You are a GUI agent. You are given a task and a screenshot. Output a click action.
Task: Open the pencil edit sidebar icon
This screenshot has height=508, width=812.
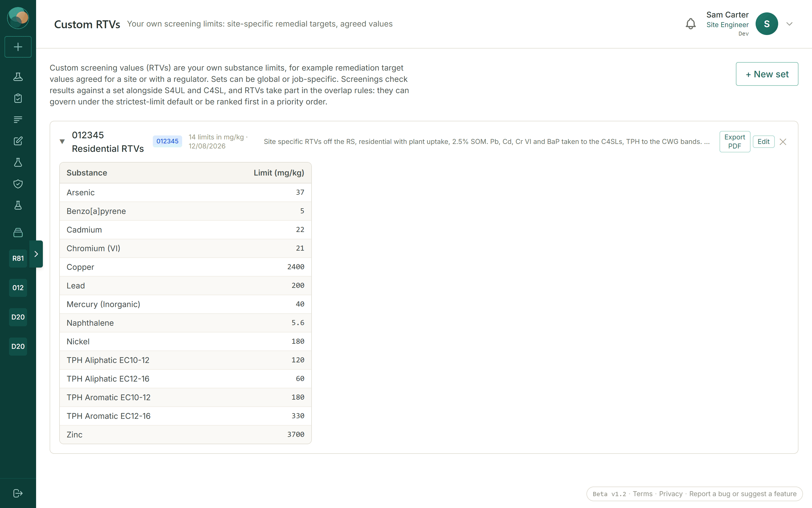coord(18,141)
